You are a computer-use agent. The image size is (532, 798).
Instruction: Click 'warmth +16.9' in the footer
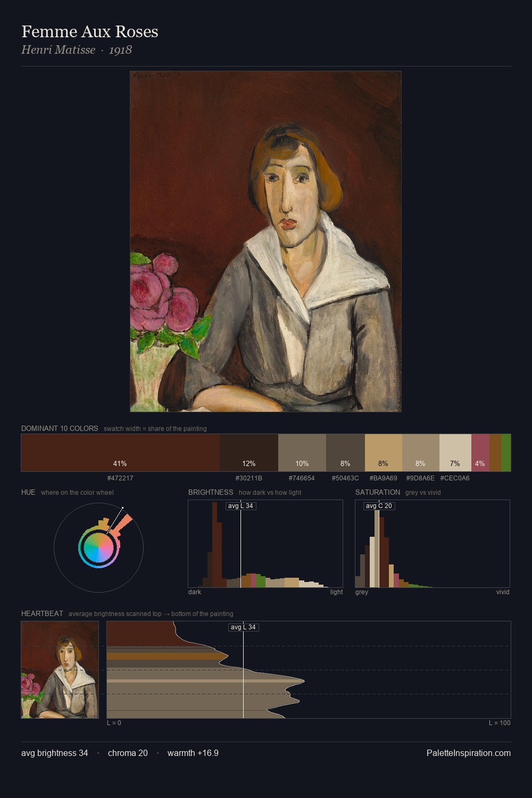[193, 753]
